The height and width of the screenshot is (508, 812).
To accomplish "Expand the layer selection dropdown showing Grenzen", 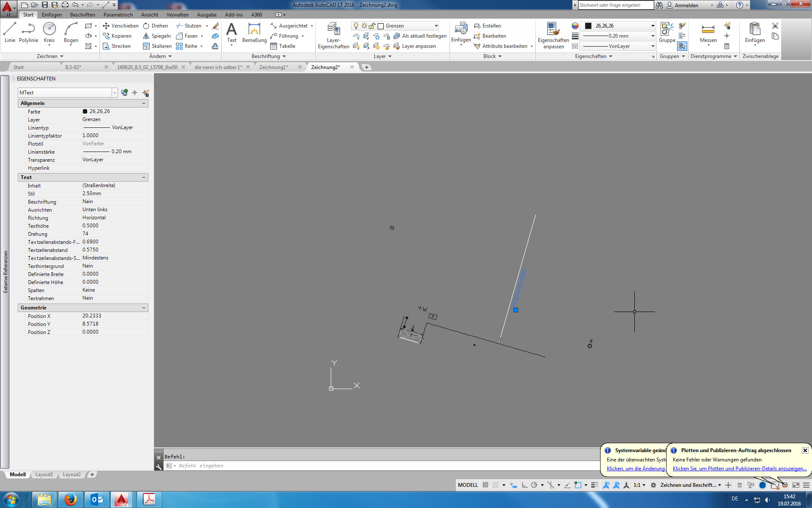I will 436,25.
